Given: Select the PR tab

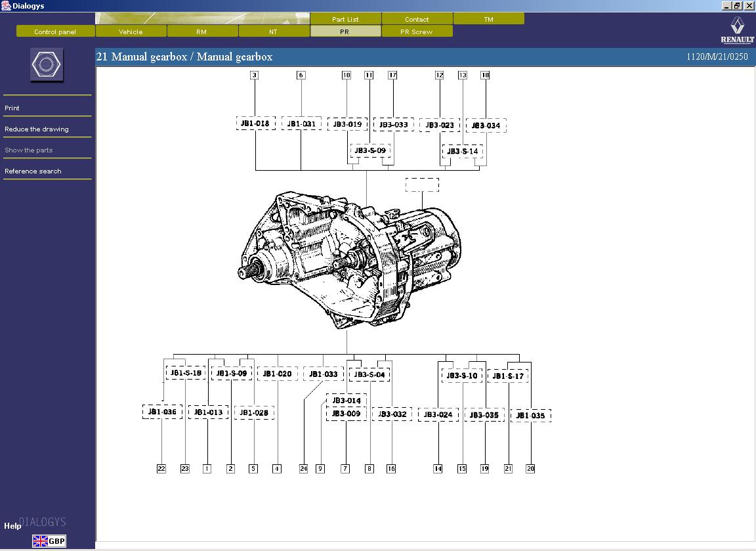Looking at the screenshot, I should pos(345,32).
